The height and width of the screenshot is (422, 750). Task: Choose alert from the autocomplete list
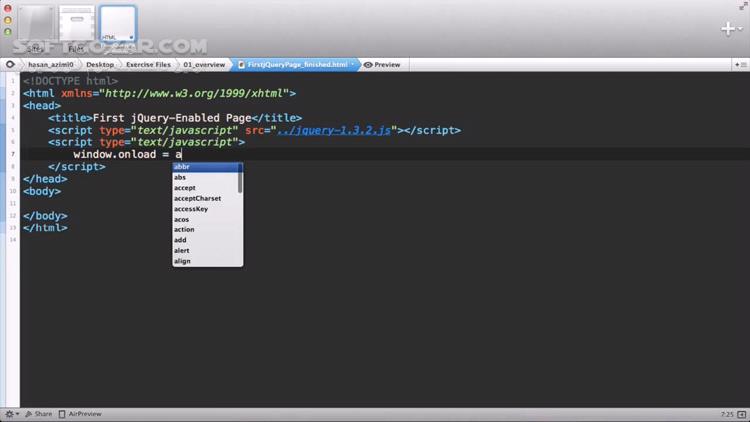(205, 250)
